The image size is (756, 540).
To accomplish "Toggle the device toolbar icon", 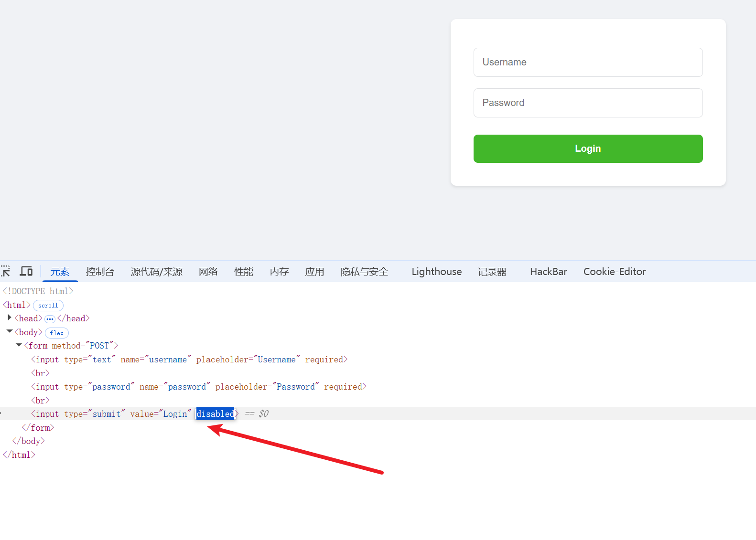I will coord(26,271).
